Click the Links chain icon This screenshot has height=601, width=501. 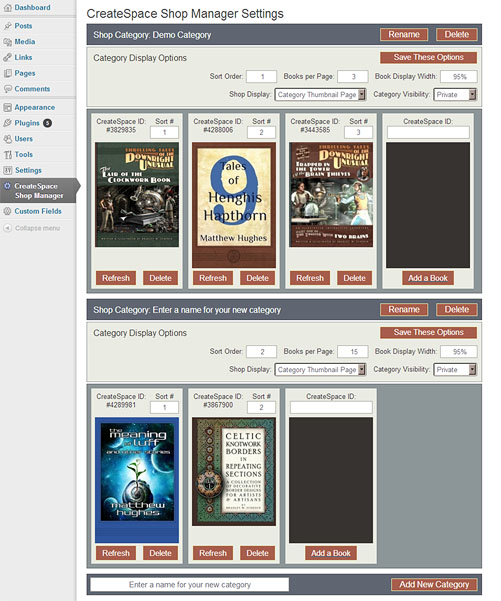tap(7, 57)
